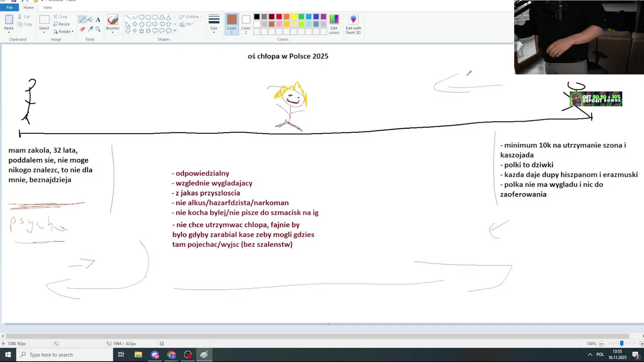644x362 pixels.
Task: Switch to the Home ribbon tab
Action: tap(29, 8)
